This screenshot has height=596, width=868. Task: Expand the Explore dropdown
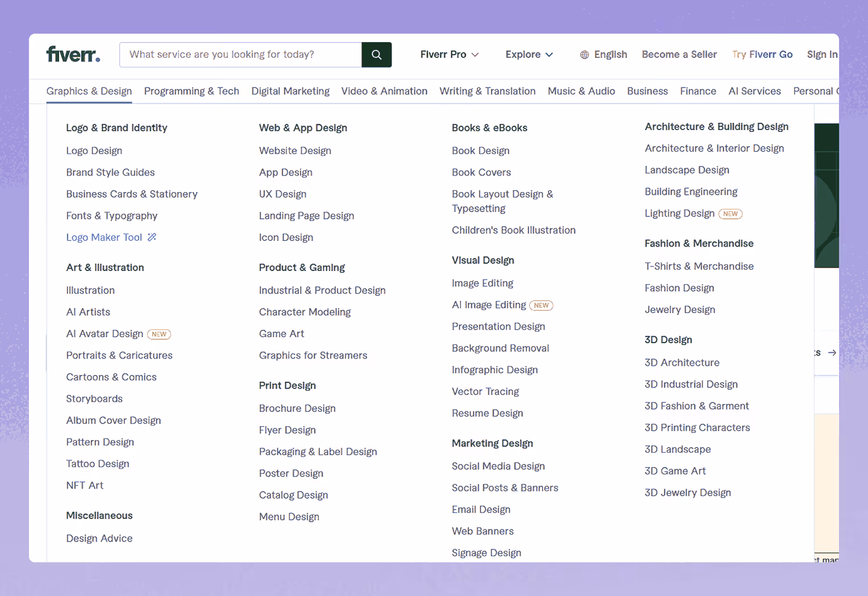click(x=529, y=55)
